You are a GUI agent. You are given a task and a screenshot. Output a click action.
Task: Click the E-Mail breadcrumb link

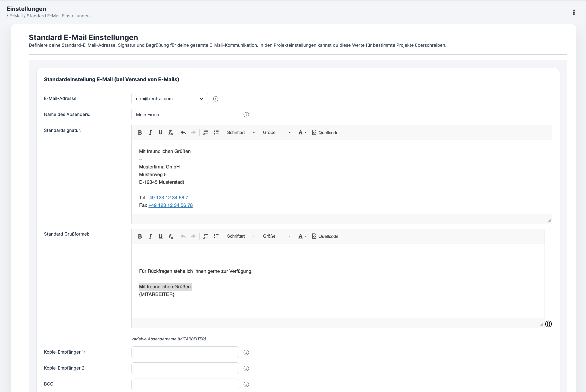16,16
